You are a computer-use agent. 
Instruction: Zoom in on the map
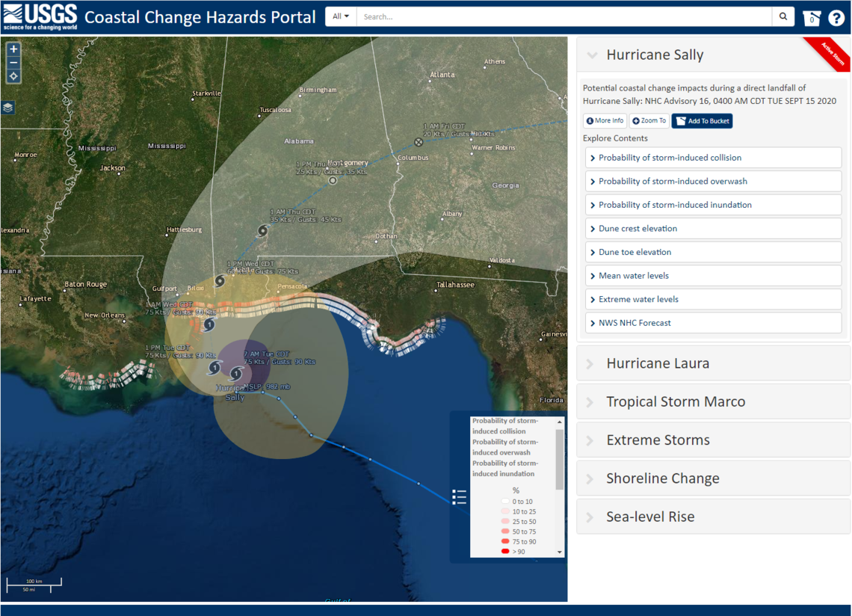[13, 49]
